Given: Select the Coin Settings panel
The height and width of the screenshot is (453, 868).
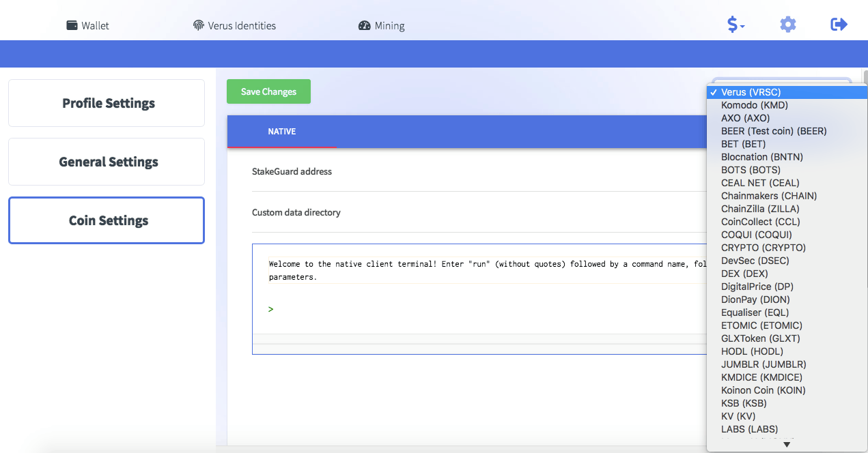Looking at the screenshot, I should pyautogui.click(x=107, y=220).
